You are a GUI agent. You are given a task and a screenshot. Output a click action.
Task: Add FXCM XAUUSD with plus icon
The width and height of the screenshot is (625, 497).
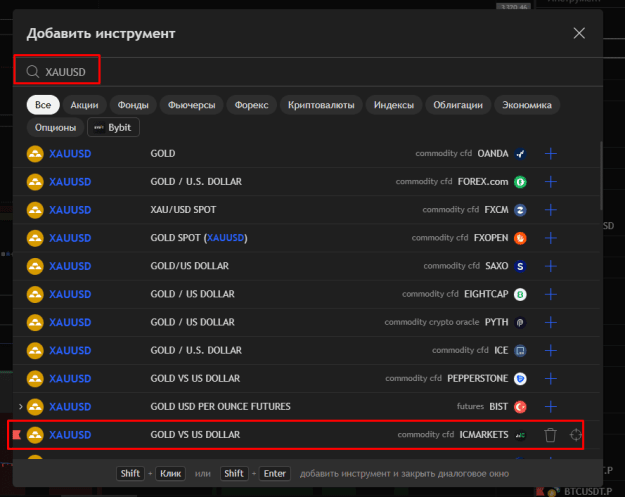point(550,210)
